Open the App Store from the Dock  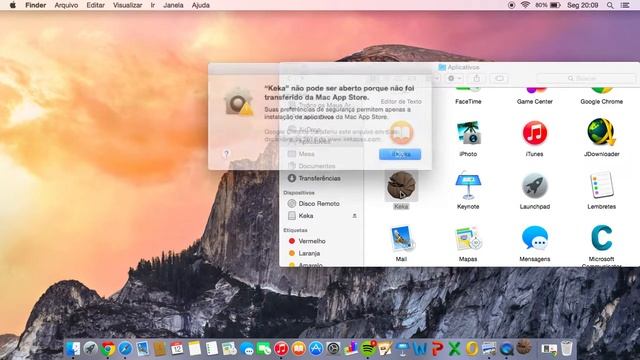point(316,349)
